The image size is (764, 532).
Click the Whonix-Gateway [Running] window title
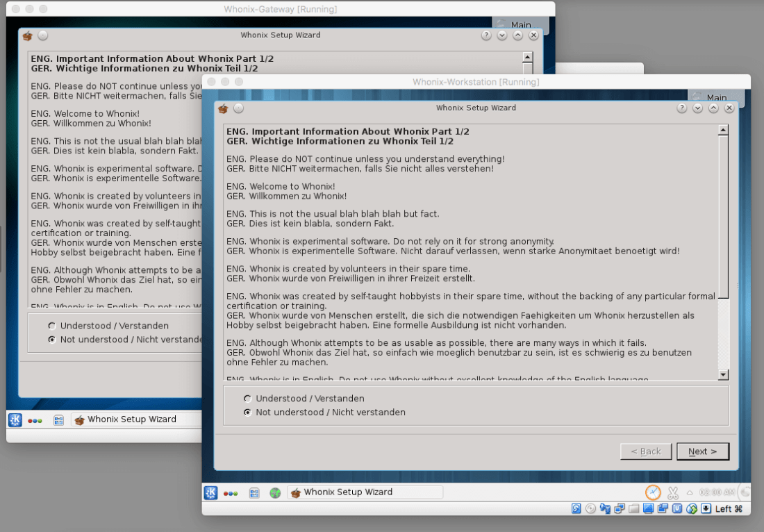click(x=280, y=9)
